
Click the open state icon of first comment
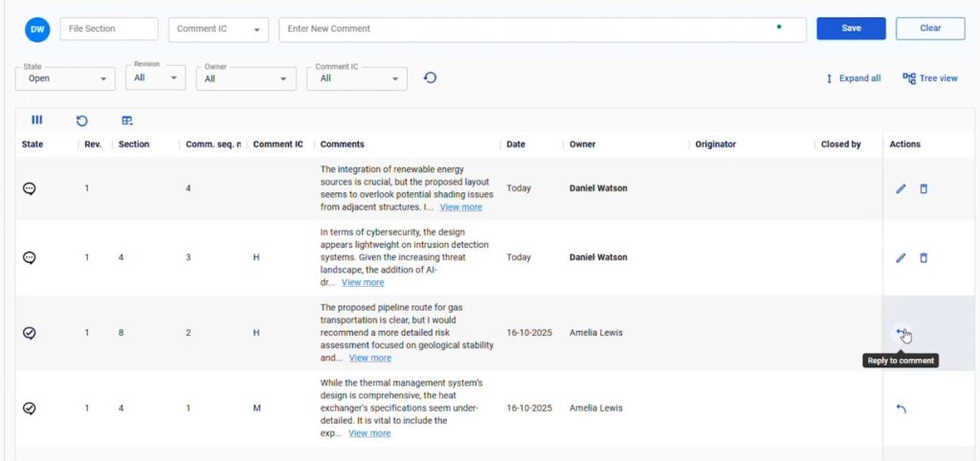(30, 188)
